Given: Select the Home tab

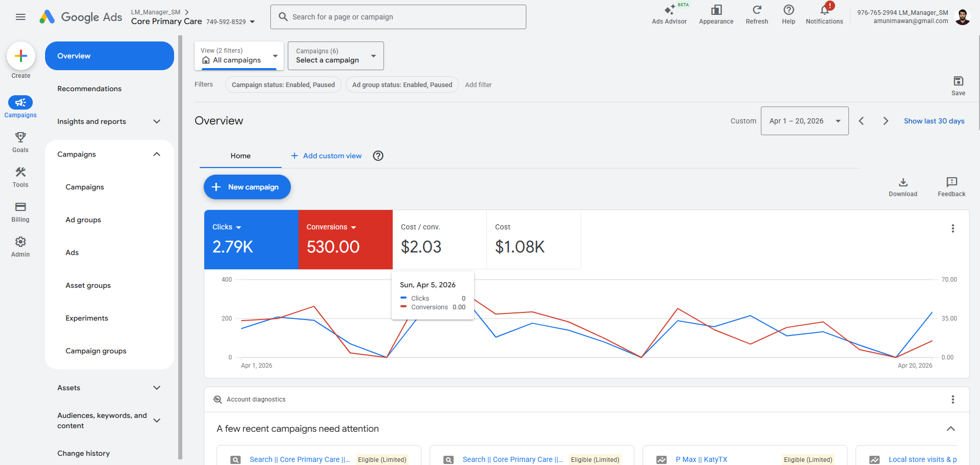Looking at the screenshot, I should click(240, 156).
